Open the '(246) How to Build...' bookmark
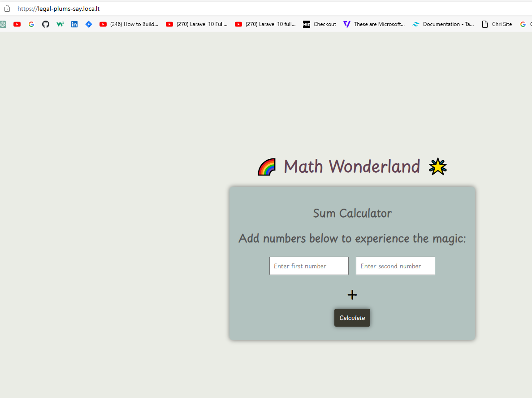Viewport: 532px width, 398px height. (129, 24)
